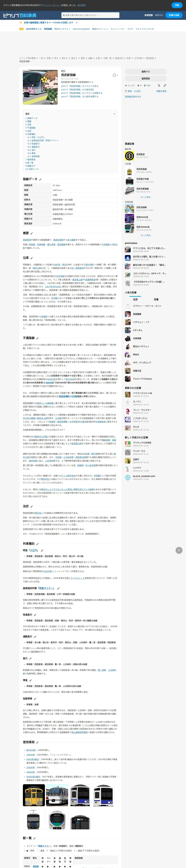Screen dimensions: 186x868
Task: Copy the article link via chain icon
Action: click(165, 86)
